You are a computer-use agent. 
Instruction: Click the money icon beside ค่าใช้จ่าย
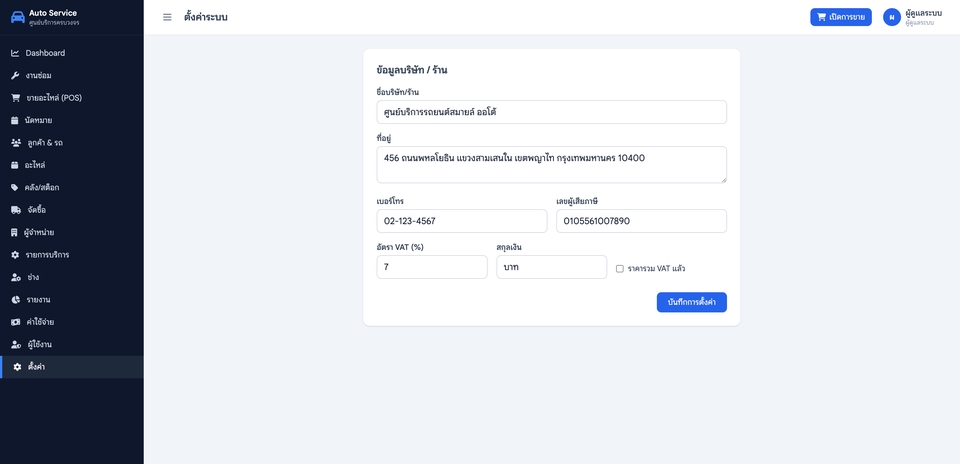click(x=16, y=322)
